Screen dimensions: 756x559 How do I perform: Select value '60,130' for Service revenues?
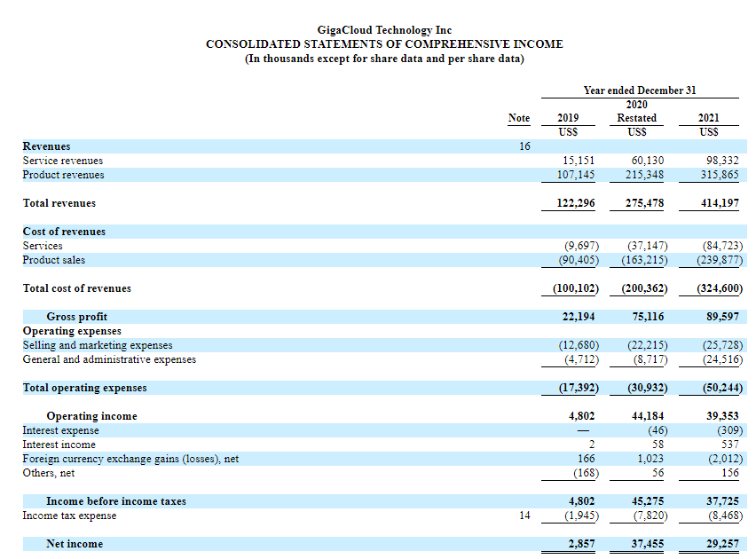click(648, 161)
